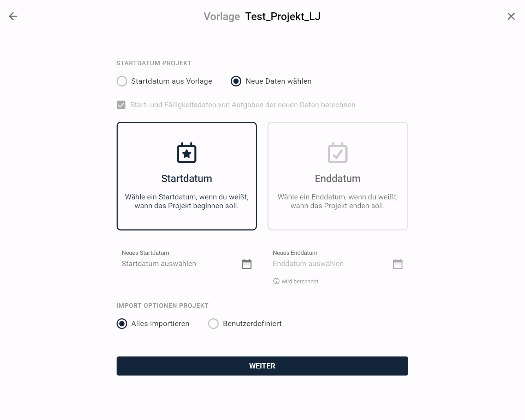Select the Startdatum card
Viewport: 525px width, 420px height.
pyautogui.click(x=187, y=176)
